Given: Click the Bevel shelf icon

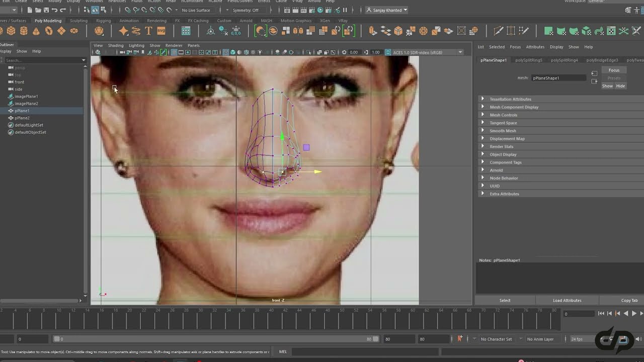Looking at the screenshot, I should [398, 31].
